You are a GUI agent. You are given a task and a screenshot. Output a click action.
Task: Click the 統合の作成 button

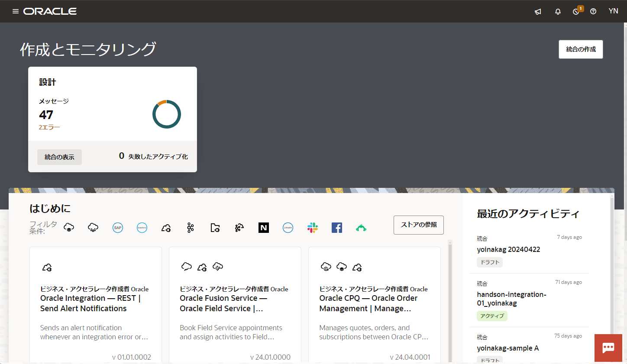point(581,49)
